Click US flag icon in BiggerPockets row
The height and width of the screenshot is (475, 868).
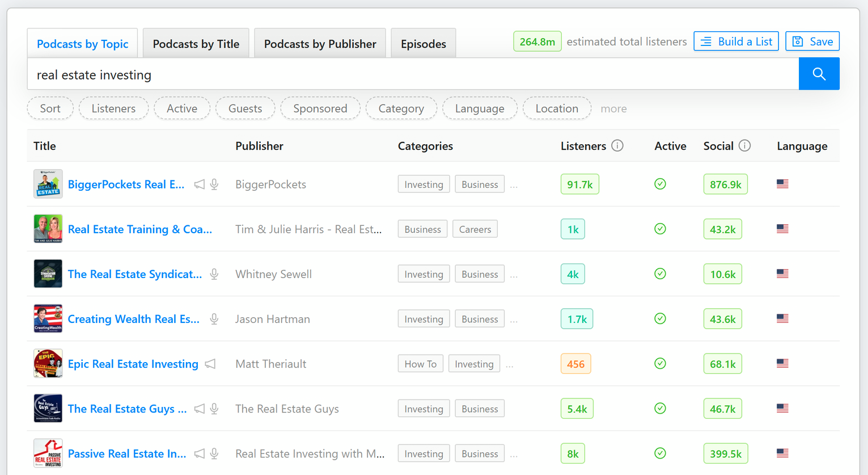tap(782, 183)
